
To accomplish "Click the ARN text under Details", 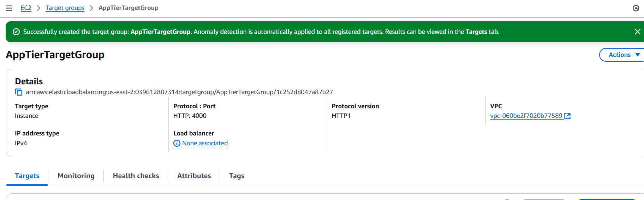I will 179,92.
